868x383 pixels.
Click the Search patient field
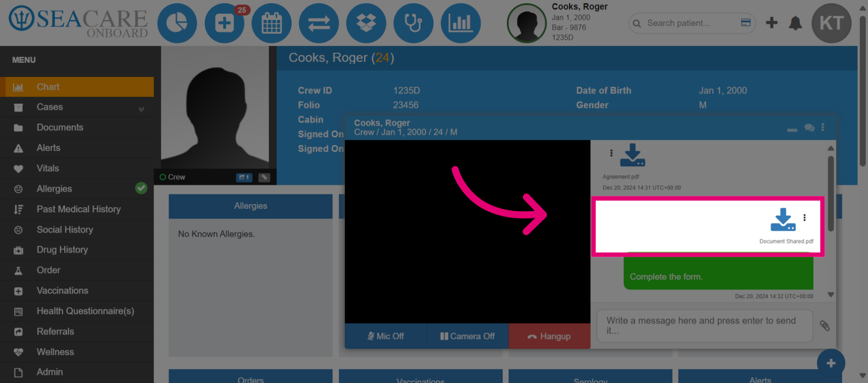pyautogui.click(x=692, y=23)
